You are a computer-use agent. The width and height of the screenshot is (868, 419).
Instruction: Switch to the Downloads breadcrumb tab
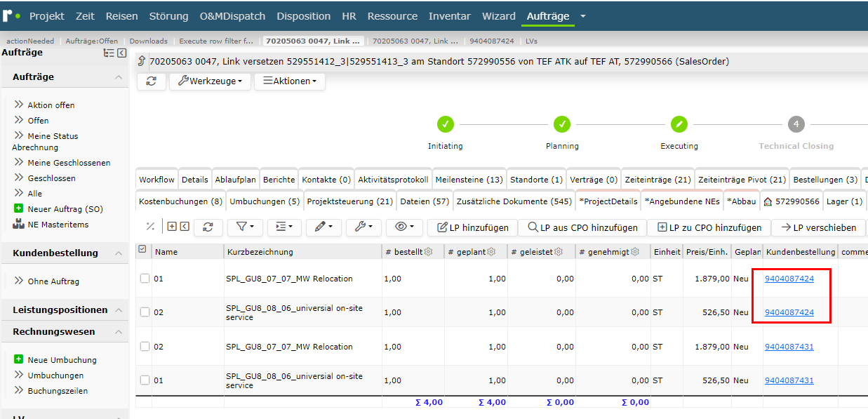point(149,41)
